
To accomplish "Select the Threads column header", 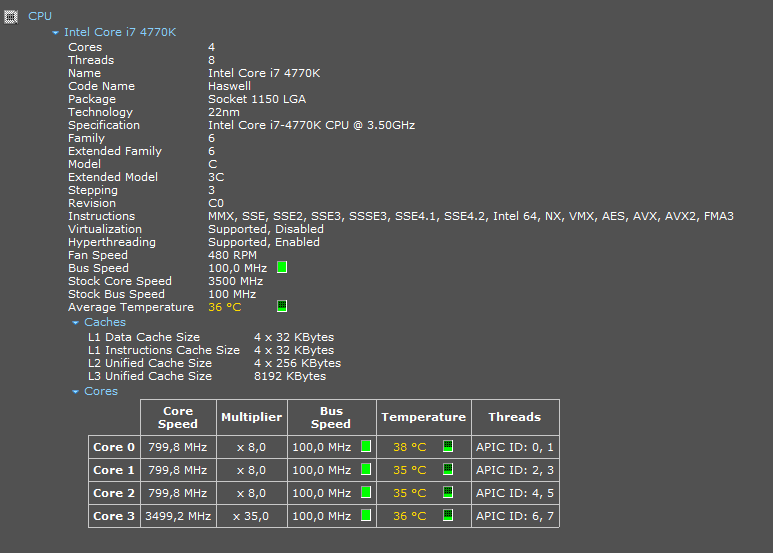I will pyautogui.click(x=515, y=417).
